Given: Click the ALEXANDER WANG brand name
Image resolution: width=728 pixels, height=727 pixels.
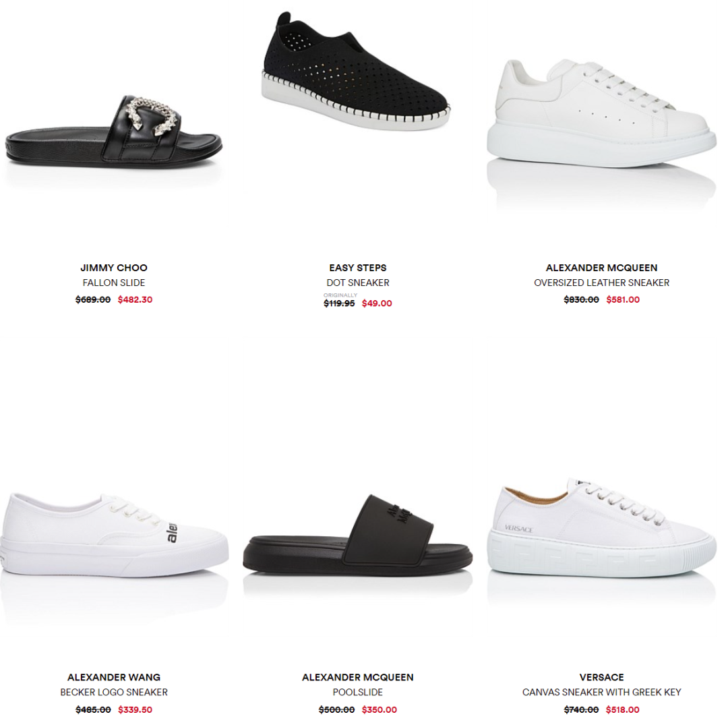Looking at the screenshot, I should (x=114, y=677).
